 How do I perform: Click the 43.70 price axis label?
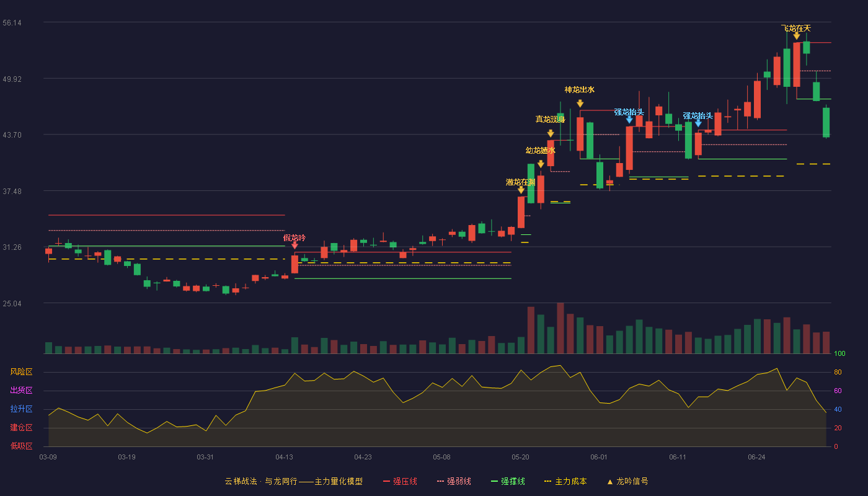point(12,135)
